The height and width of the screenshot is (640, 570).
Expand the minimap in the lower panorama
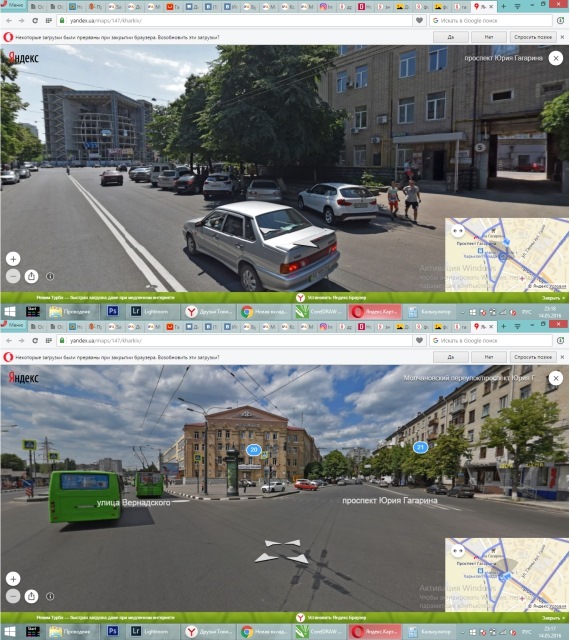[458, 551]
